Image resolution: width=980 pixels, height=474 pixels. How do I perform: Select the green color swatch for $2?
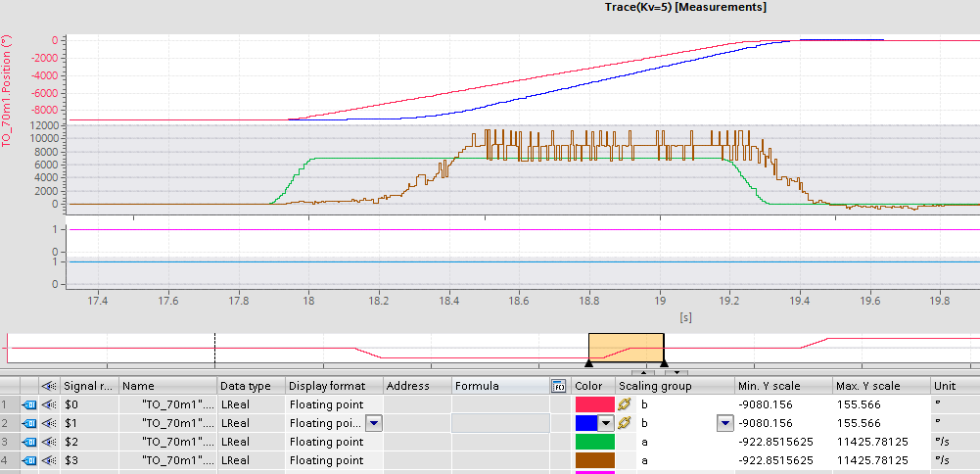click(594, 442)
